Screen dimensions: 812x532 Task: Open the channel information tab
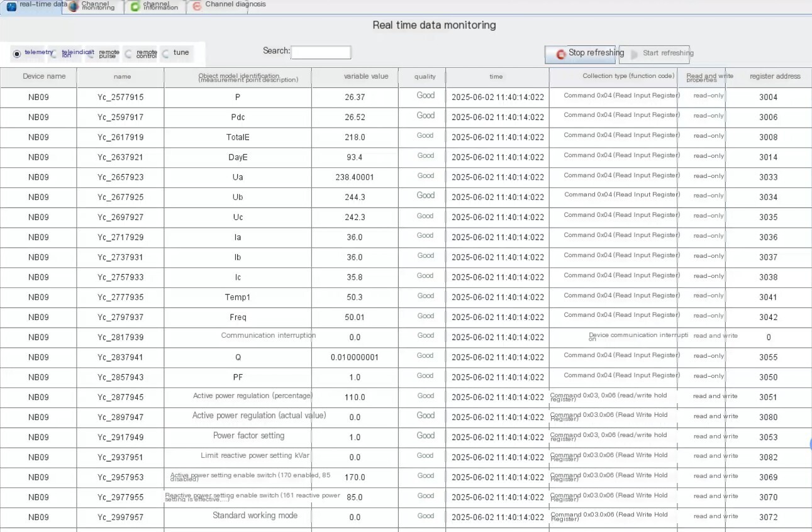click(155, 6)
